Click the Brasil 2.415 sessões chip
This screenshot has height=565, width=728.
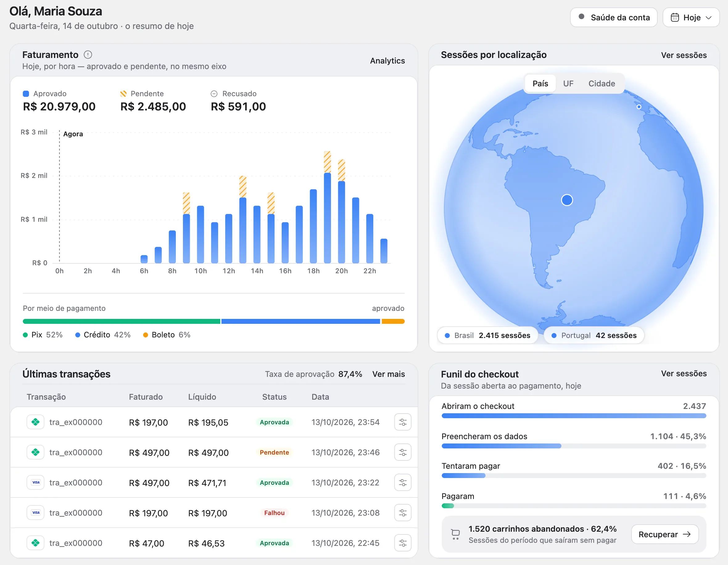(487, 335)
